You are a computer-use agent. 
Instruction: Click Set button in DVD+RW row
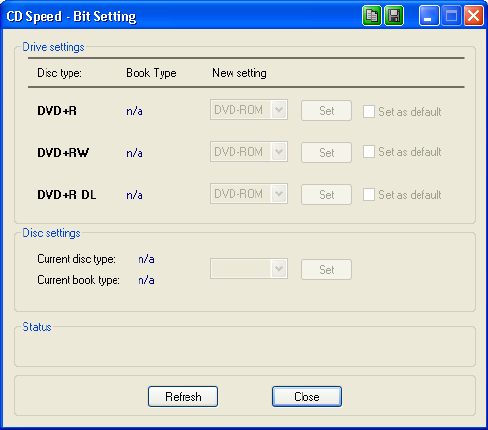pos(326,153)
